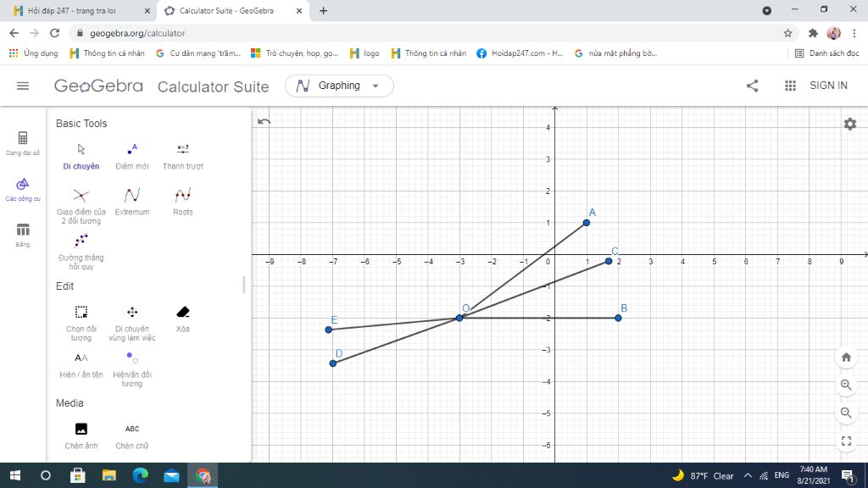
Task: Zoom out on the graph
Action: [846, 413]
